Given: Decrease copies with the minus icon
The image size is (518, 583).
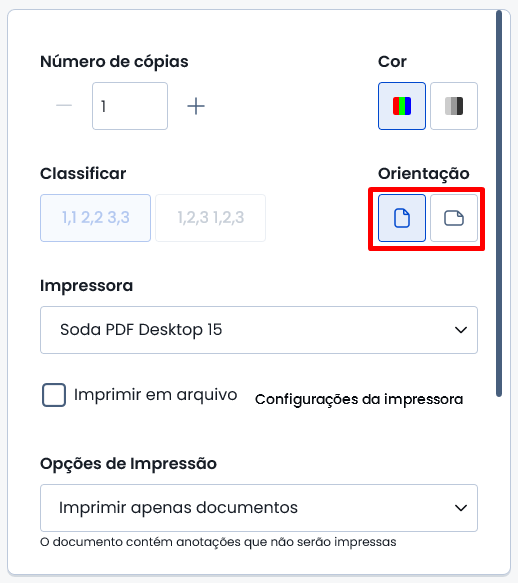Looking at the screenshot, I should coord(64,106).
